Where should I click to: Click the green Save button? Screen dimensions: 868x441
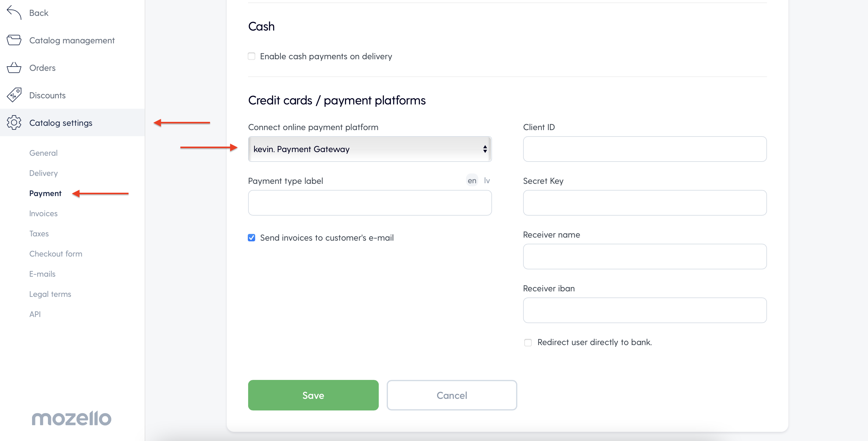pyautogui.click(x=313, y=395)
